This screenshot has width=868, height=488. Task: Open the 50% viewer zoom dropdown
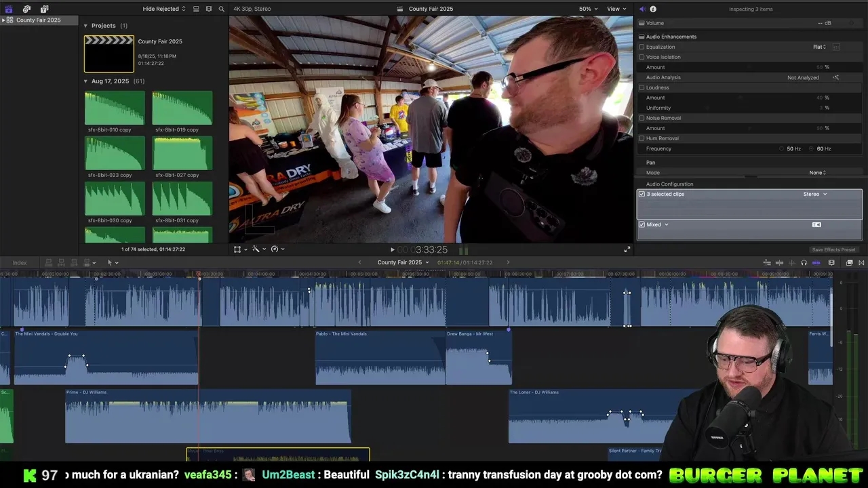[589, 9]
